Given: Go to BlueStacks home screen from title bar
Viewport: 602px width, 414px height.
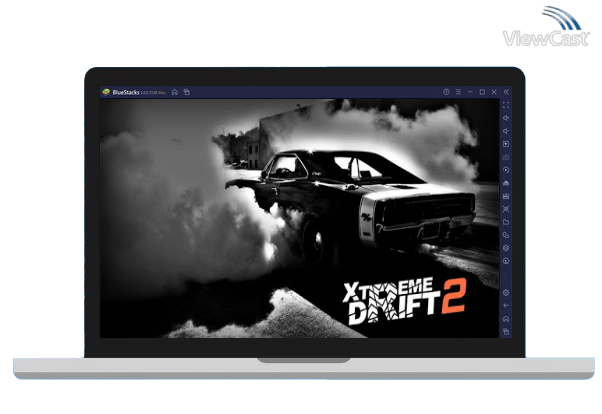Looking at the screenshot, I should click(175, 92).
